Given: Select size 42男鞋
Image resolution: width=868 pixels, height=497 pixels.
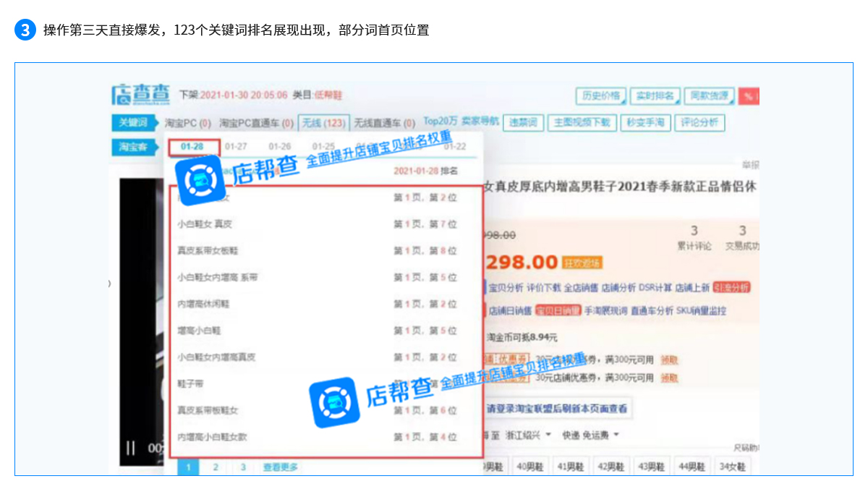Looking at the screenshot, I should tap(612, 466).
